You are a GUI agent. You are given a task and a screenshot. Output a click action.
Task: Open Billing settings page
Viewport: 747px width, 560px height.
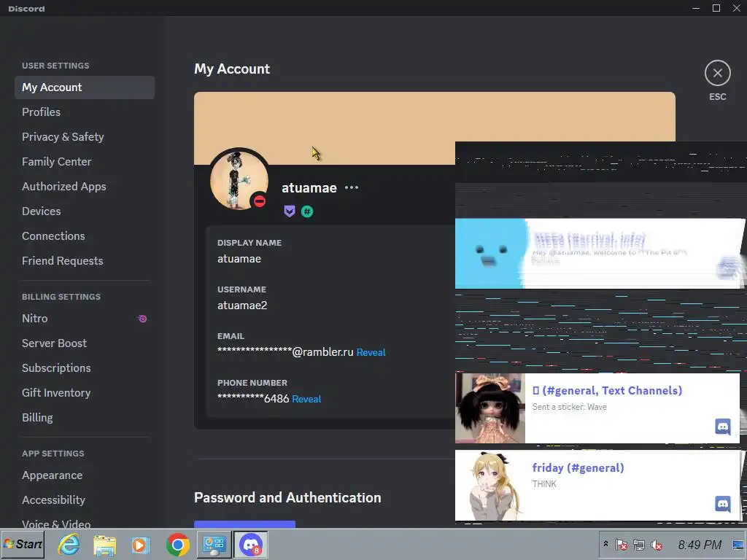point(85,417)
